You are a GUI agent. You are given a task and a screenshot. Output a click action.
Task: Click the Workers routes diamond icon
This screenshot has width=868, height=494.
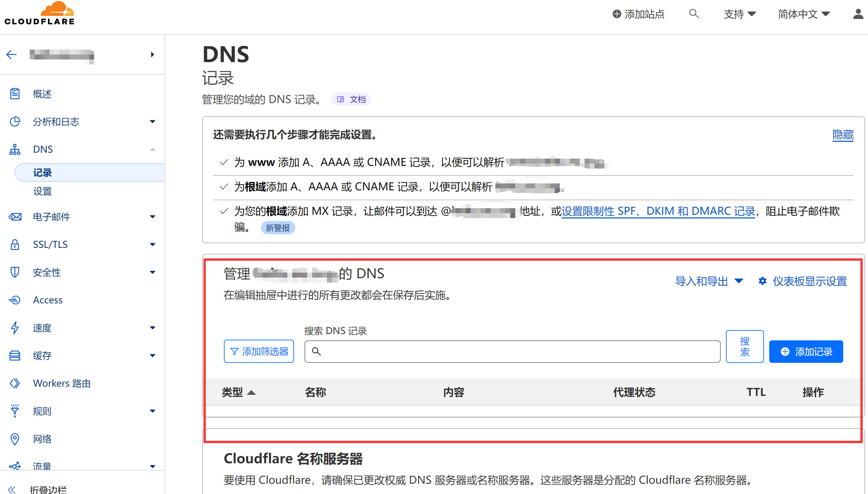click(15, 383)
